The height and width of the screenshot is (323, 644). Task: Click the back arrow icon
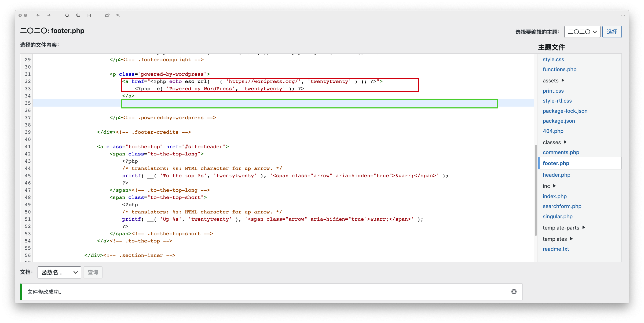pyautogui.click(x=38, y=15)
